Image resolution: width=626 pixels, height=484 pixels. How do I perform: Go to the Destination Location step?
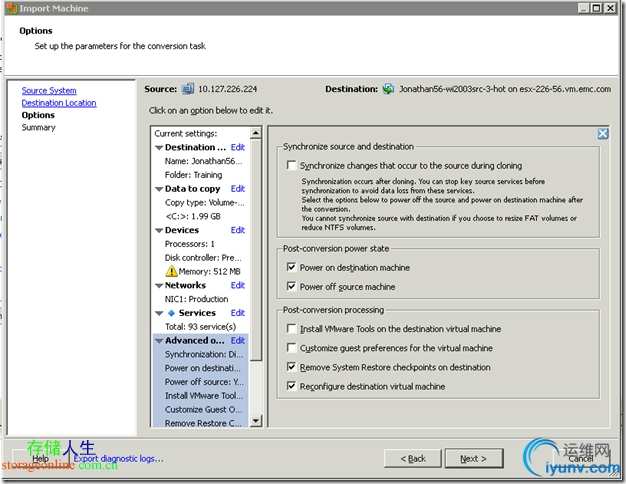tap(59, 103)
